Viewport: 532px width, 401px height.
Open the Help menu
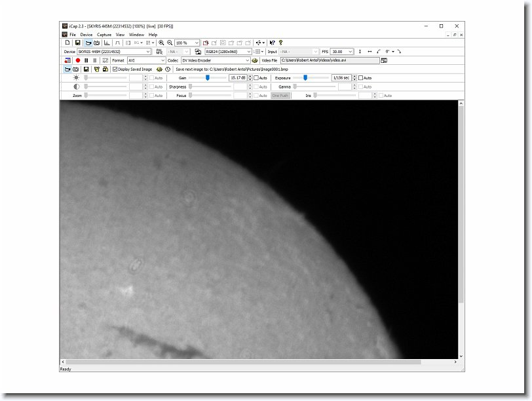coord(153,35)
